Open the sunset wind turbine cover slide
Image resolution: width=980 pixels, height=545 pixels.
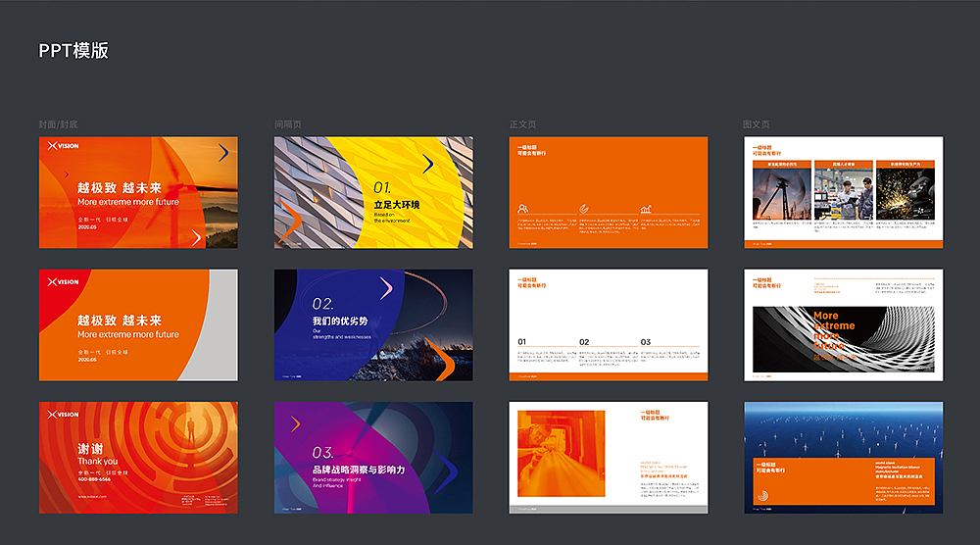point(138,192)
